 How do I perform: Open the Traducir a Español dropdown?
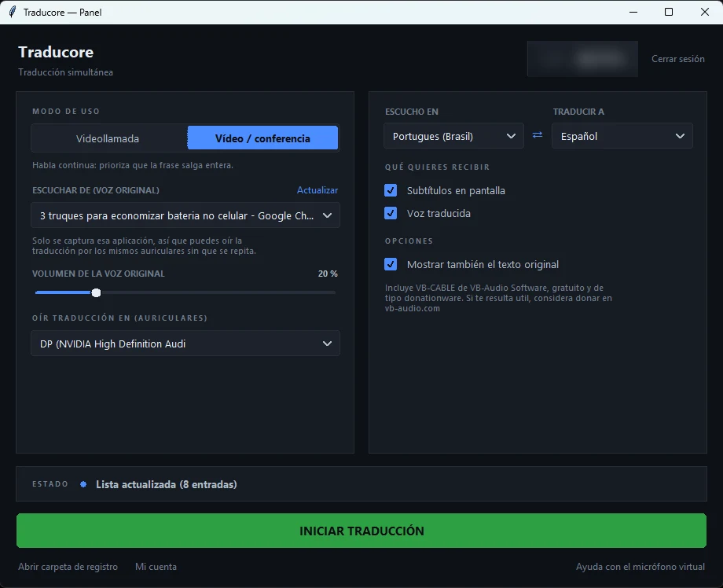[x=622, y=136]
